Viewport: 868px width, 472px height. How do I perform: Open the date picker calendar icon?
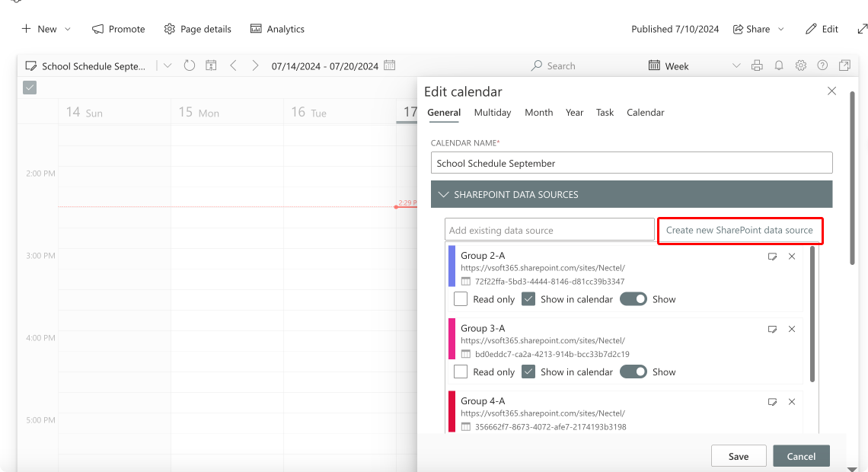click(x=390, y=65)
